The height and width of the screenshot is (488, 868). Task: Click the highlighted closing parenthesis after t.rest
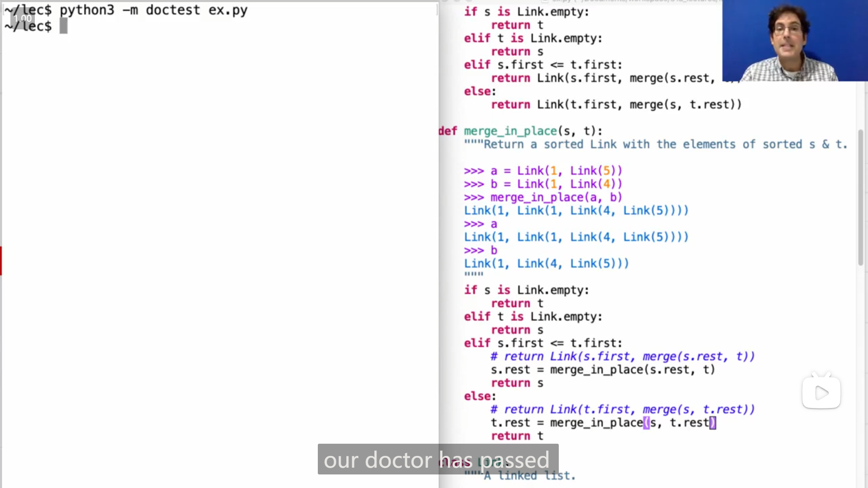point(712,423)
